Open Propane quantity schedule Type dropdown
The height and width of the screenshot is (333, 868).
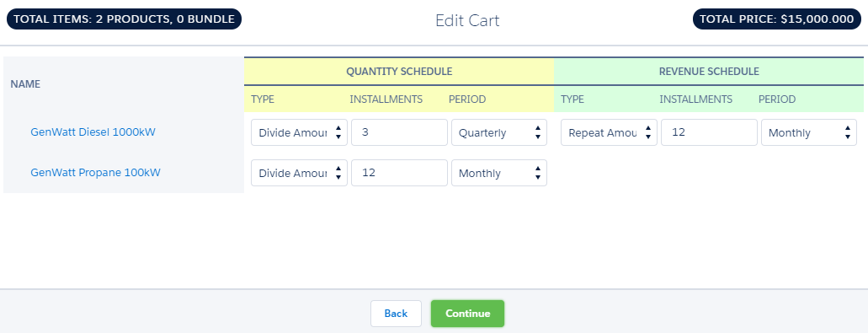pyautogui.click(x=299, y=173)
